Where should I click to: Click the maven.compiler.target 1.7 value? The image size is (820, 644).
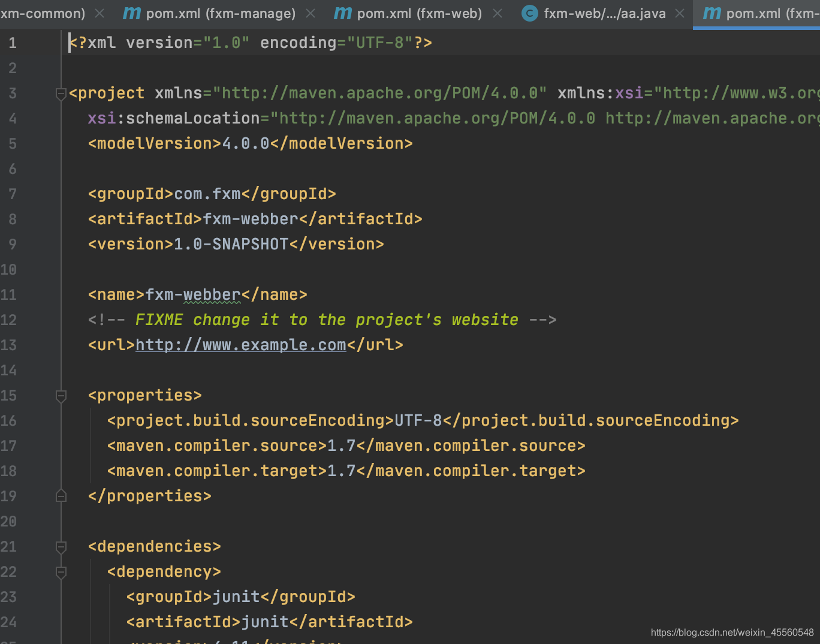342,471
